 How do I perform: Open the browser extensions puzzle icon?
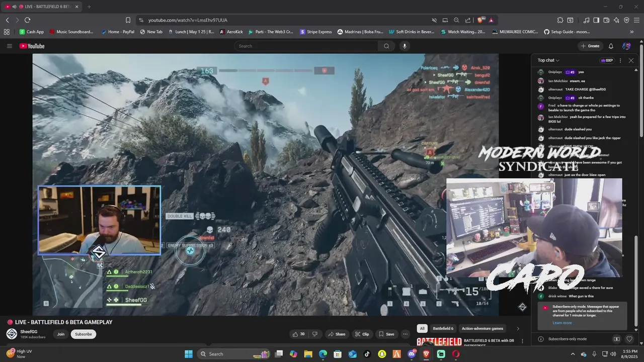560,20
